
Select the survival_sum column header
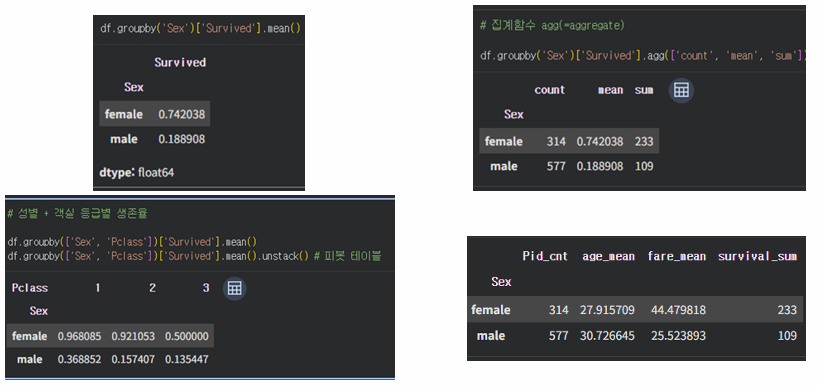coord(757,256)
